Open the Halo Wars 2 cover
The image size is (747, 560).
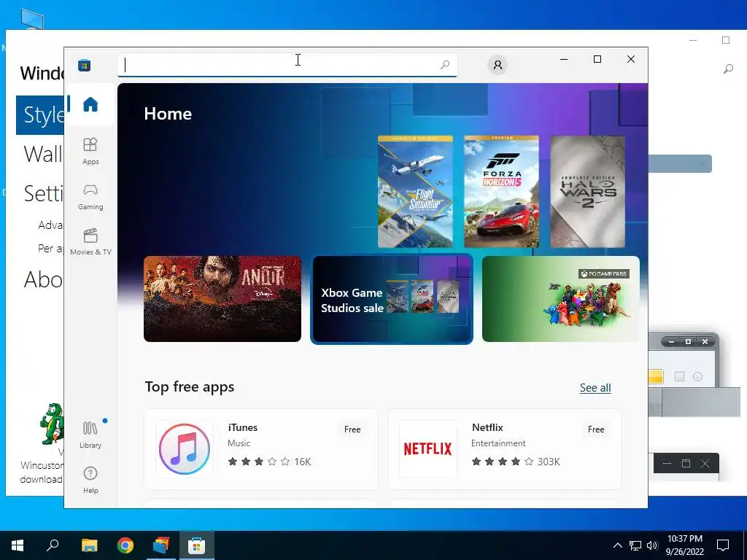[x=587, y=192]
